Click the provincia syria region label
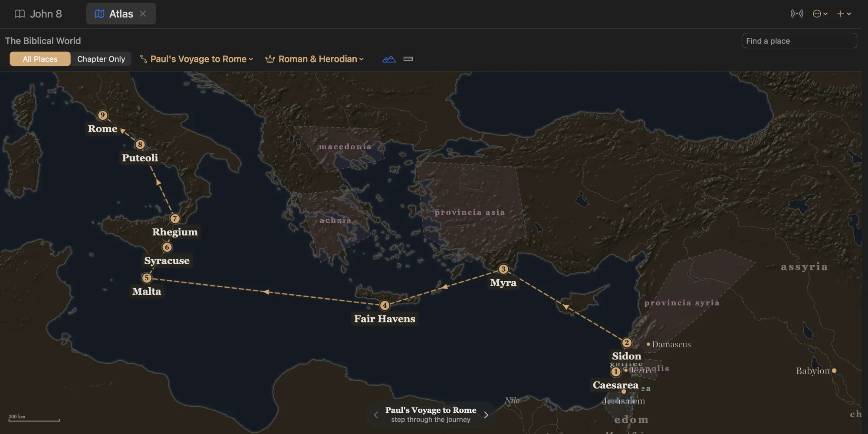Image resolution: width=868 pixels, height=434 pixels. click(682, 302)
